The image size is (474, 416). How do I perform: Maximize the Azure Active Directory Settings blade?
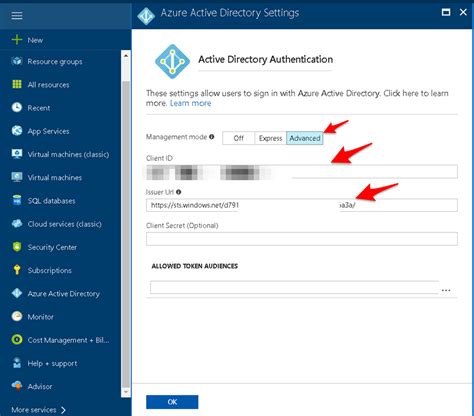click(446, 12)
